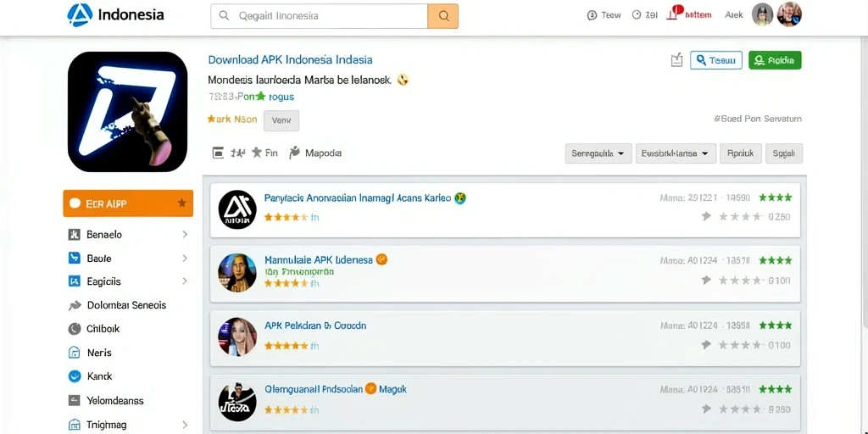
Task: Click the search input field in header
Action: 320,16
